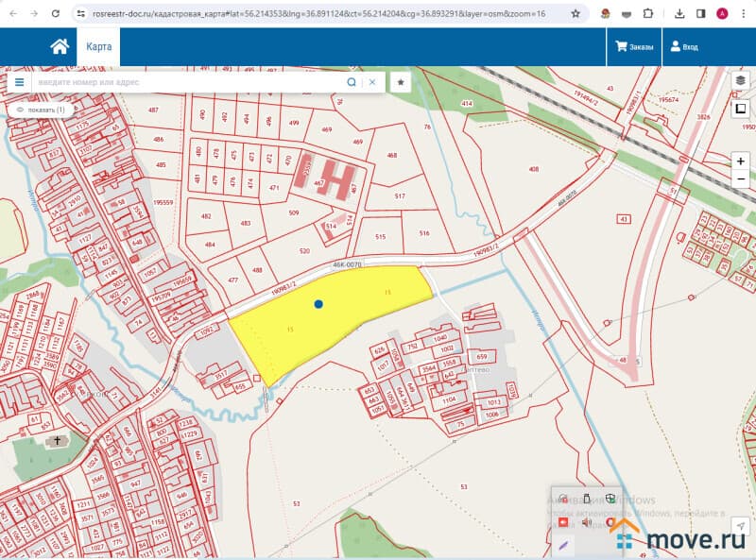Switch to the "Карта" tab
The width and height of the screenshot is (756, 560).
(x=98, y=46)
